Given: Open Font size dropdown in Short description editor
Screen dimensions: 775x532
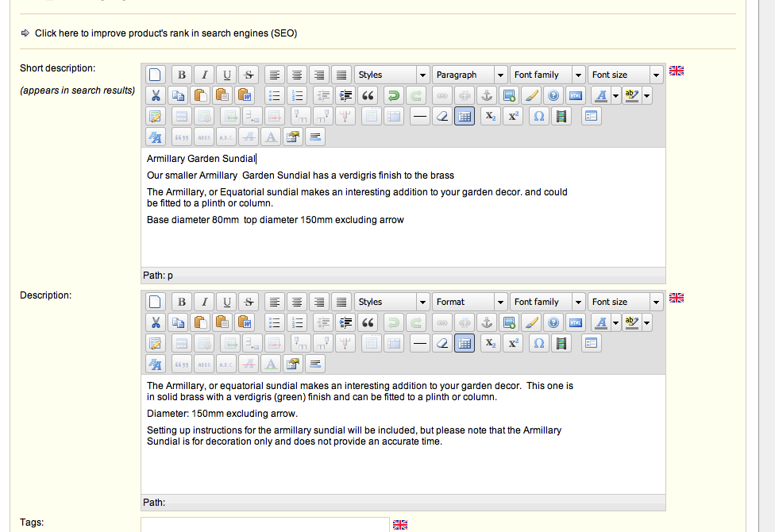Looking at the screenshot, I should coord(625,75).
